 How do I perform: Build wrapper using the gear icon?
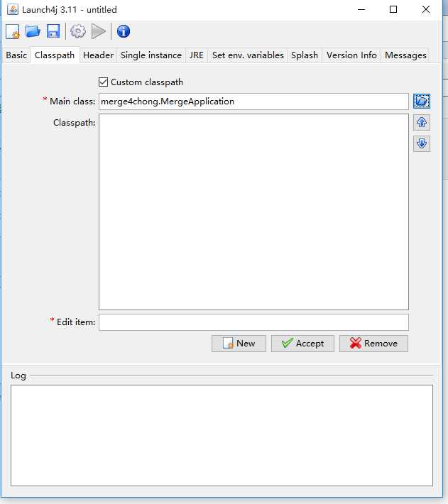[78, 31]
